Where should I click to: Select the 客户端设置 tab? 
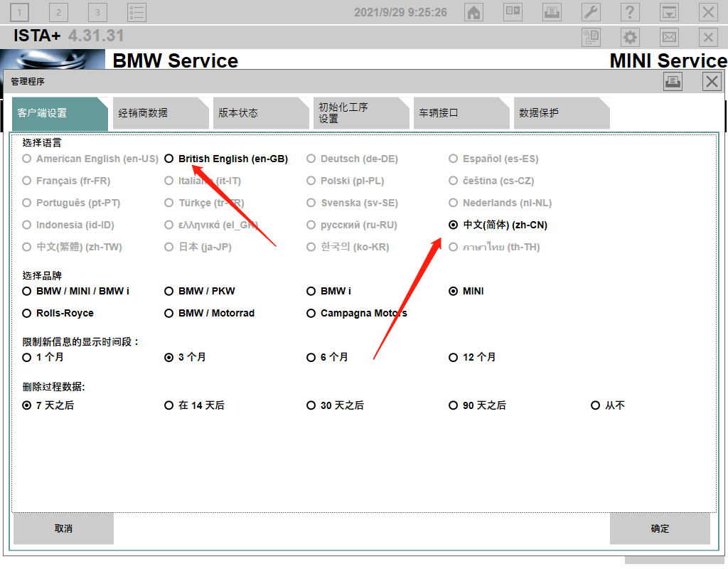click(x=60, y=113)
